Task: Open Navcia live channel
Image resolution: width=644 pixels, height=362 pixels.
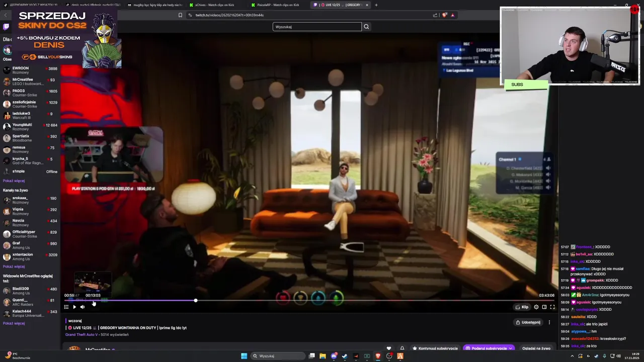Action: pyautogui.click(x=30, y=223)
